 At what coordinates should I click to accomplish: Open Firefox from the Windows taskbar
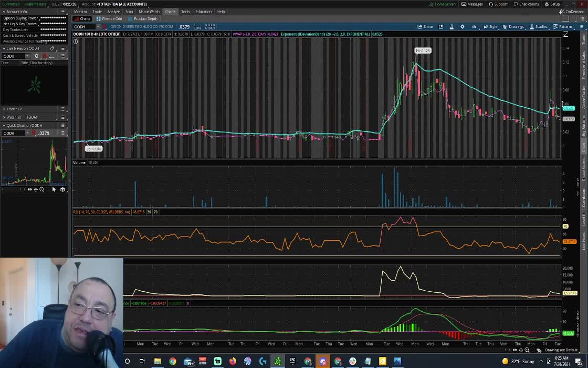tap(233, 361)
